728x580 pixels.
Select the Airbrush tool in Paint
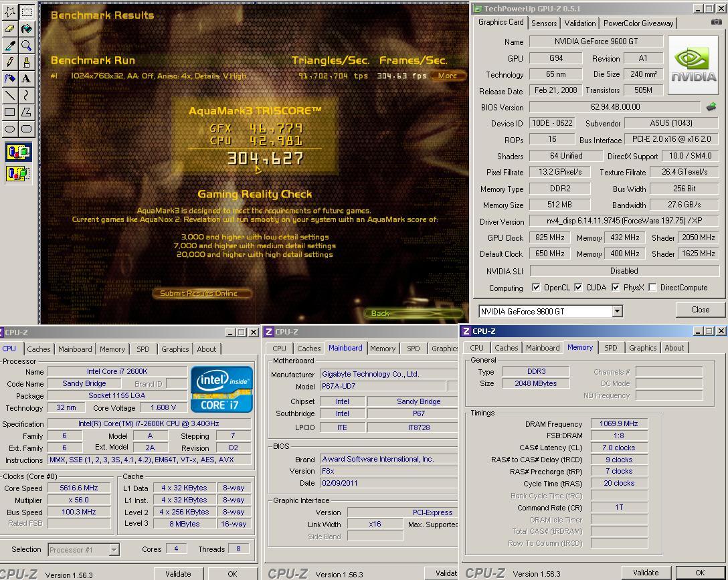click(x=10, y=78)
